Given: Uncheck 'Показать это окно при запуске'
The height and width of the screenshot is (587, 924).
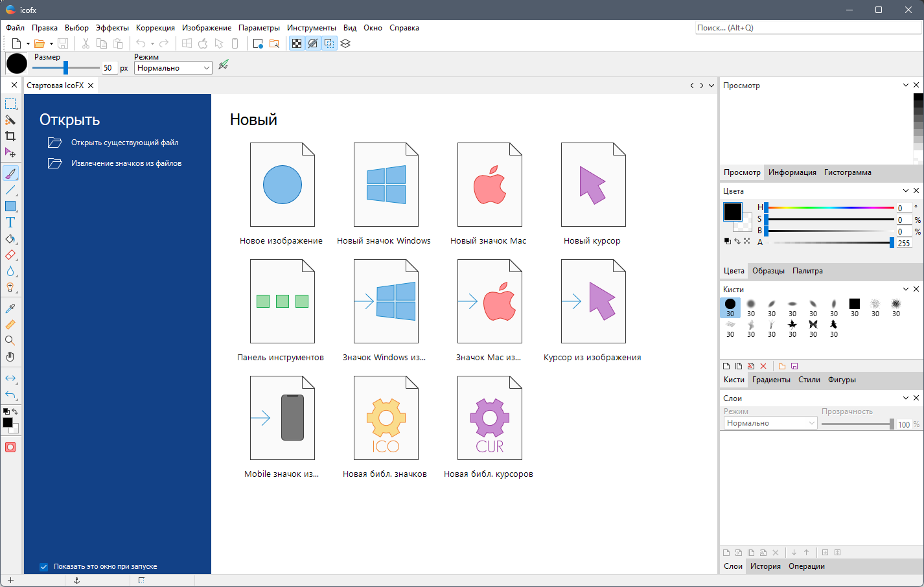Looking at the screenshot, I should click(x=43, y=566).
